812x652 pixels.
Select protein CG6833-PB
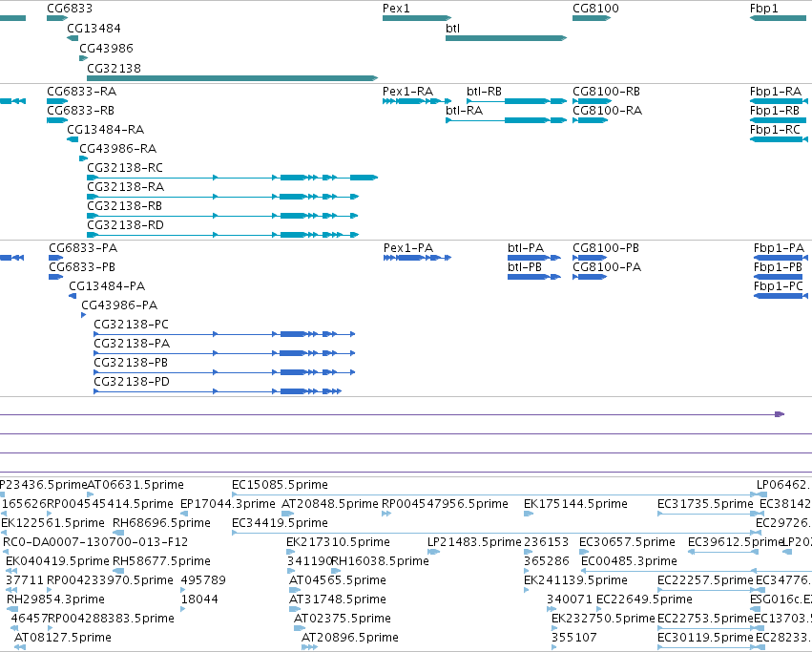(x=56, y=277)
